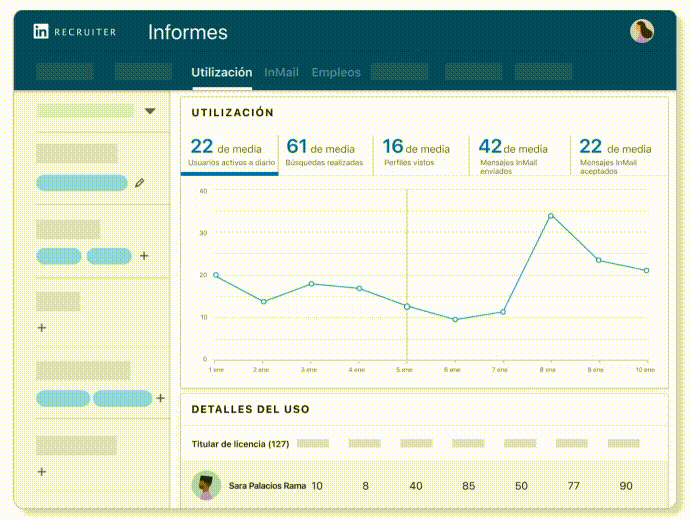This screenshot has width=690, height=520.
Task: Sort by Titular de licencia column header
Action: pyautogui.click(x=240, y=444)
